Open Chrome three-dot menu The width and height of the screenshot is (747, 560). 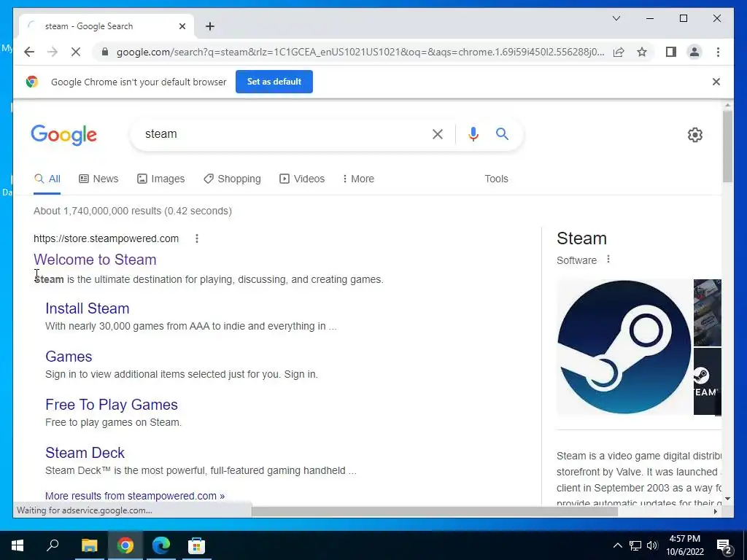(718, 52)
